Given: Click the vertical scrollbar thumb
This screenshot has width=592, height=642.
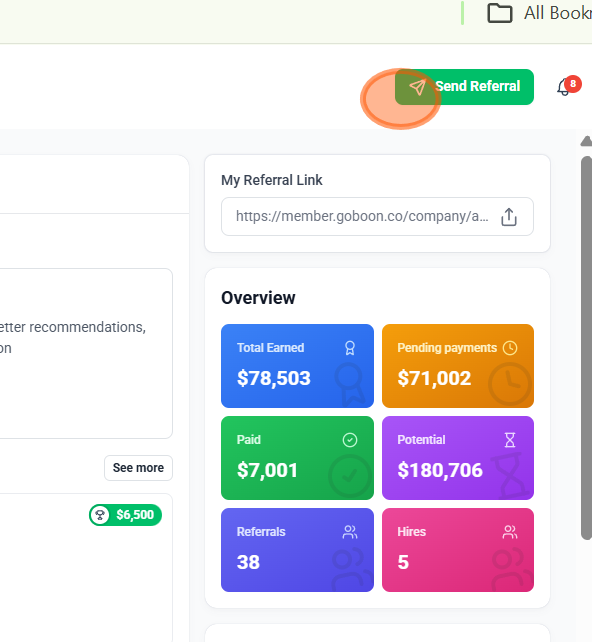Looking at the screenshot, I should click(x=587, y=348).
